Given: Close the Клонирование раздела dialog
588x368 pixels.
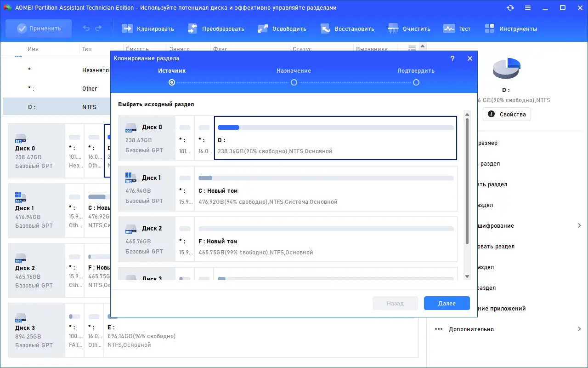Looking at the screenshot, I should point(469,58).
